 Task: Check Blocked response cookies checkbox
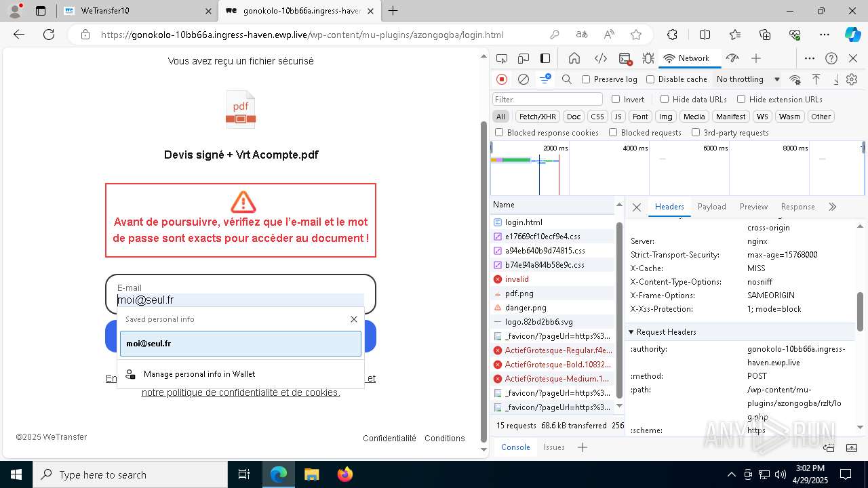499,133
